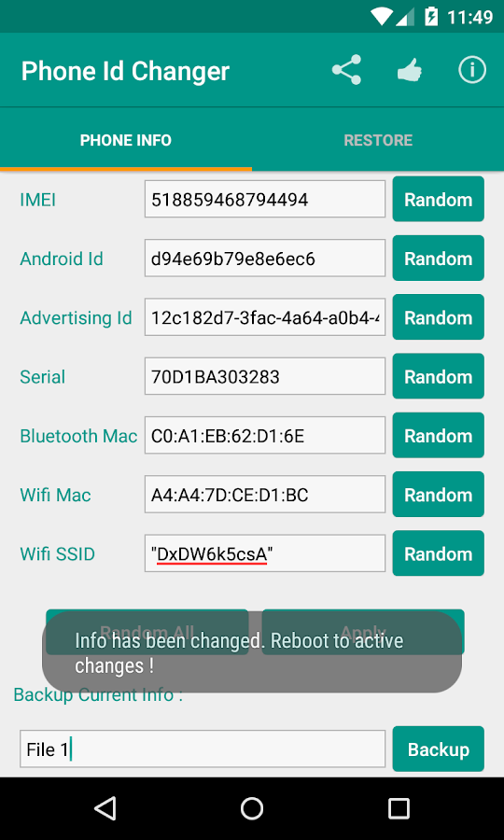Click the Backup button
Screen dimensions: 504x840
[x=438, y=749]
